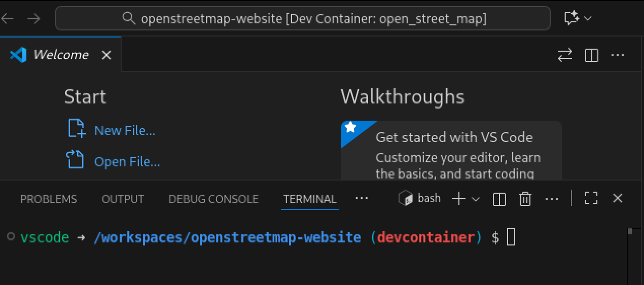Click the navigate forward arrow
This screenshot has height=285, width=644.
pos(33,19)
